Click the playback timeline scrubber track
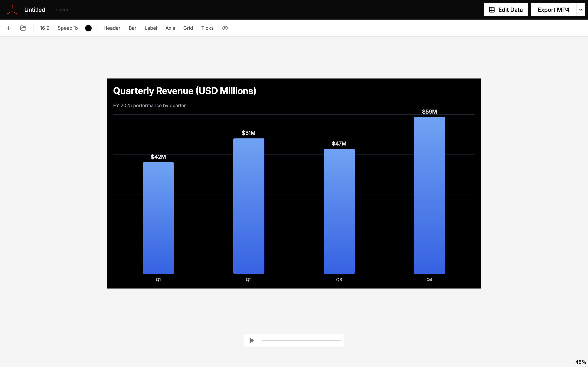This screenshot has height=367, width=588. click(301, 340)
